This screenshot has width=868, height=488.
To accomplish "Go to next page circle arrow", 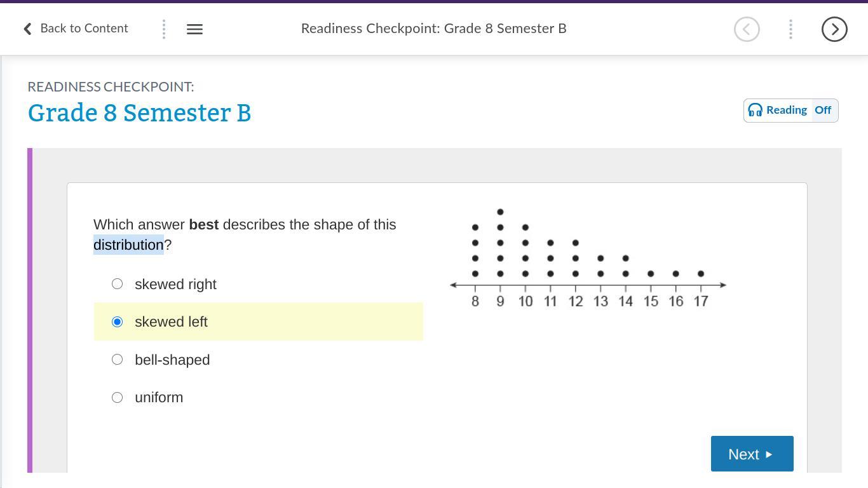I will pos(834,29).
